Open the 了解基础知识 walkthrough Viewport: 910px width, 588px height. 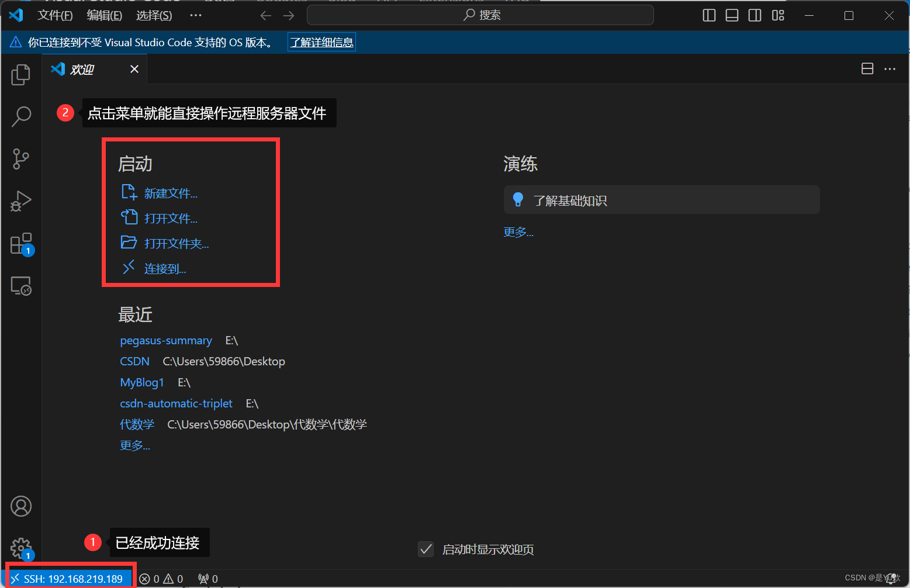pyautogui.click(x=662, y=200)
